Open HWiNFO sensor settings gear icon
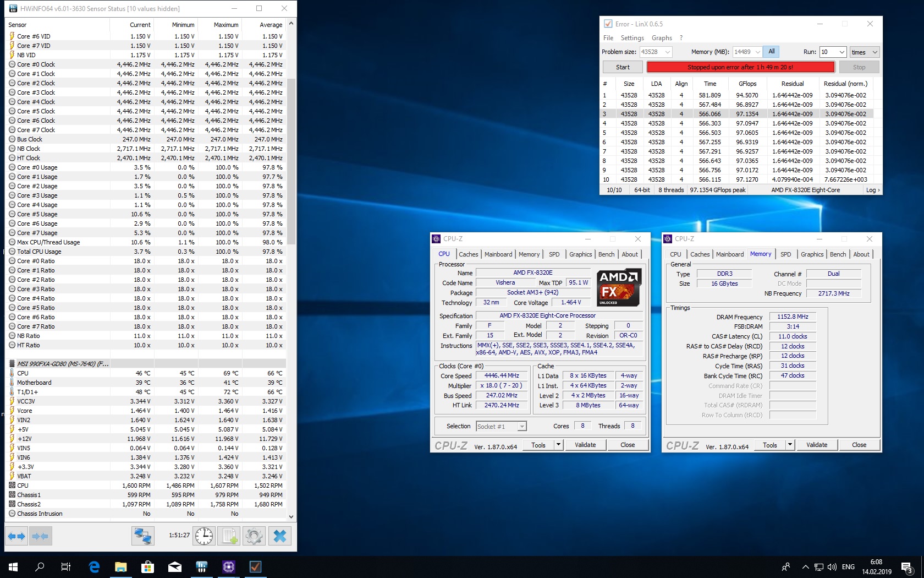Viewport: 924px width, 578px height. coord(254,536)
